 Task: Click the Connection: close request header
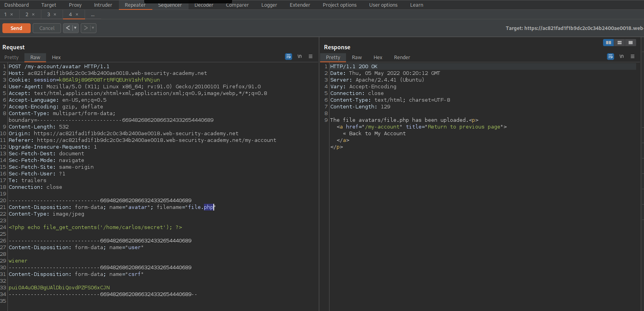point(35,187)
